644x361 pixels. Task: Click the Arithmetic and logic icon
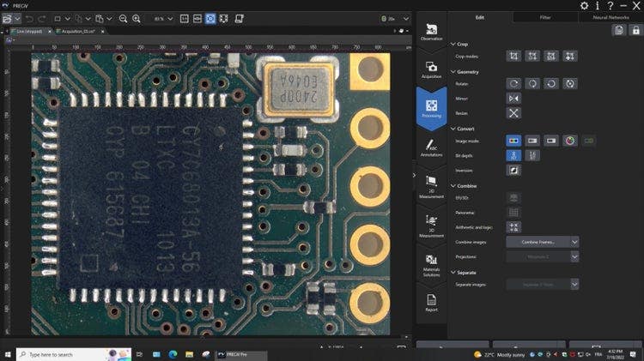coord(513,227)
